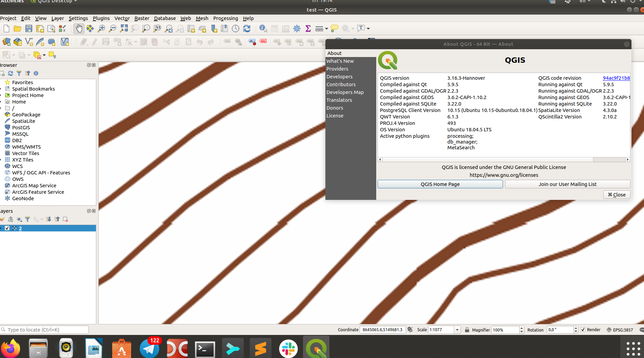Open the Scale dropdown
644x358 pixels.
coord(457,329)
